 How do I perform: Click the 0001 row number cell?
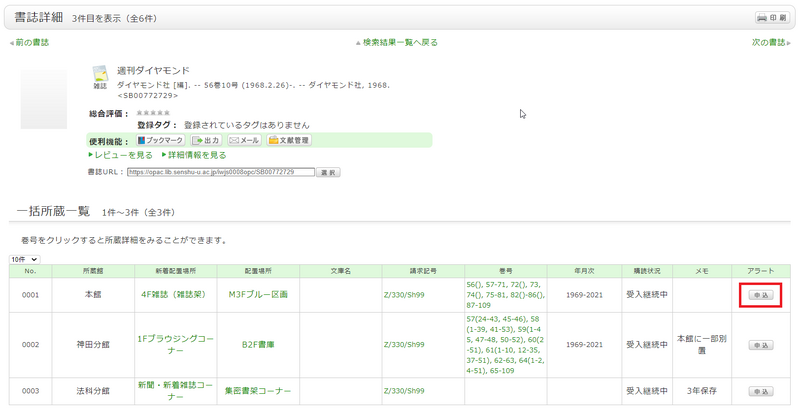[31, 295]
